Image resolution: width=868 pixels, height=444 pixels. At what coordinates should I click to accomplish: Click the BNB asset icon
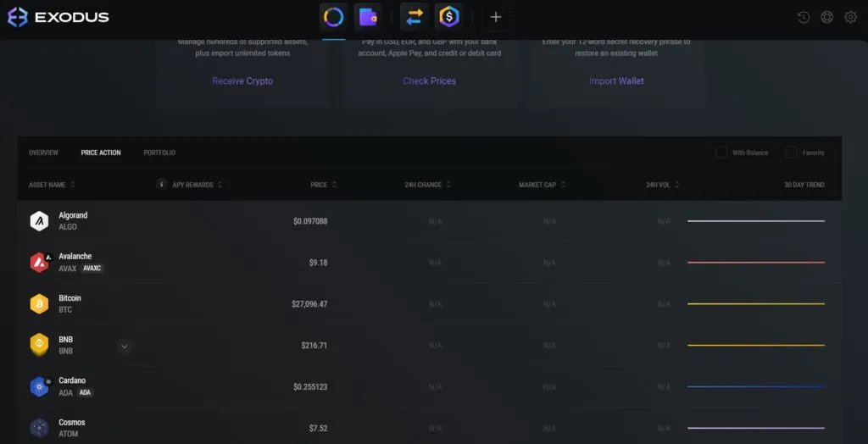39,345
